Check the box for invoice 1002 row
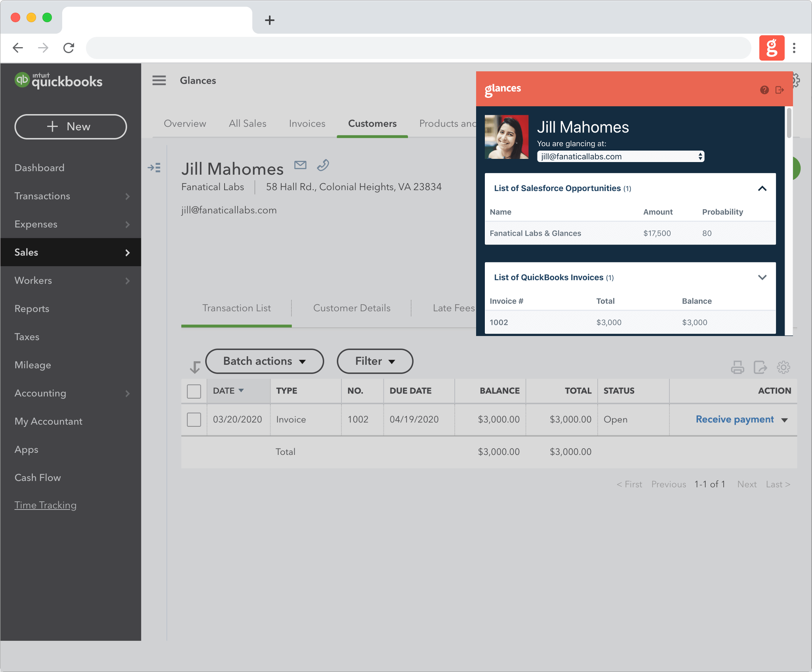 (x=194, y=420)
